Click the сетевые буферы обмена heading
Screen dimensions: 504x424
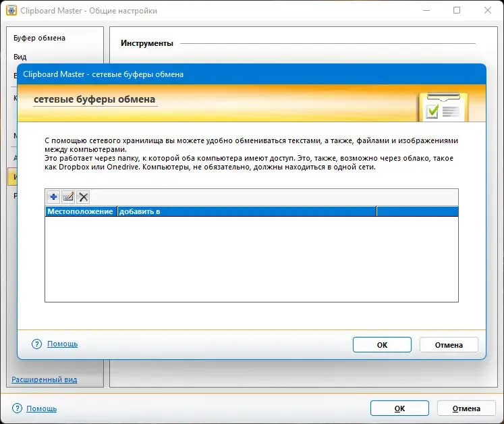[94, 99]
